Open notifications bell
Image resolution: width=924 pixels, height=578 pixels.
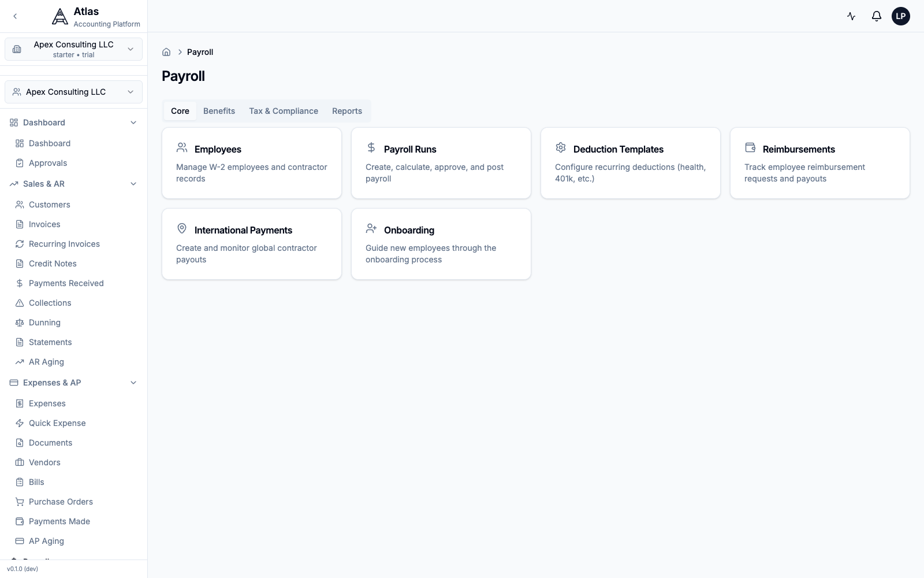tap(877, 16)
